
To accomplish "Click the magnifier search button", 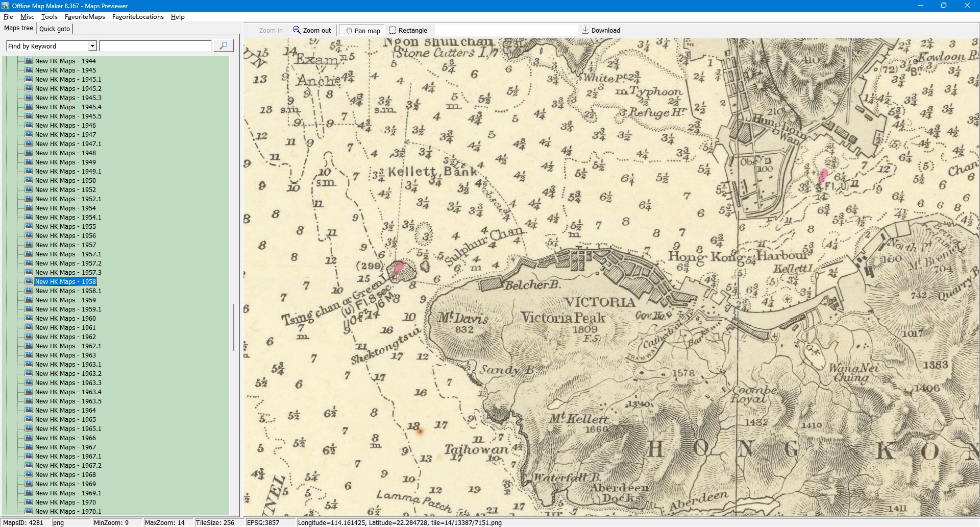I will [x=223, y=46].
